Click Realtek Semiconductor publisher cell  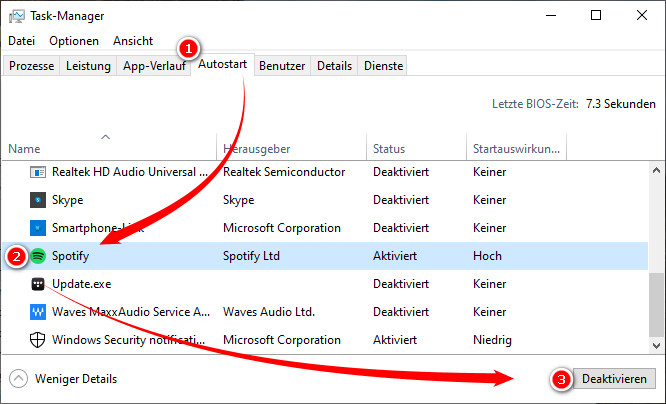click(284, 172)
